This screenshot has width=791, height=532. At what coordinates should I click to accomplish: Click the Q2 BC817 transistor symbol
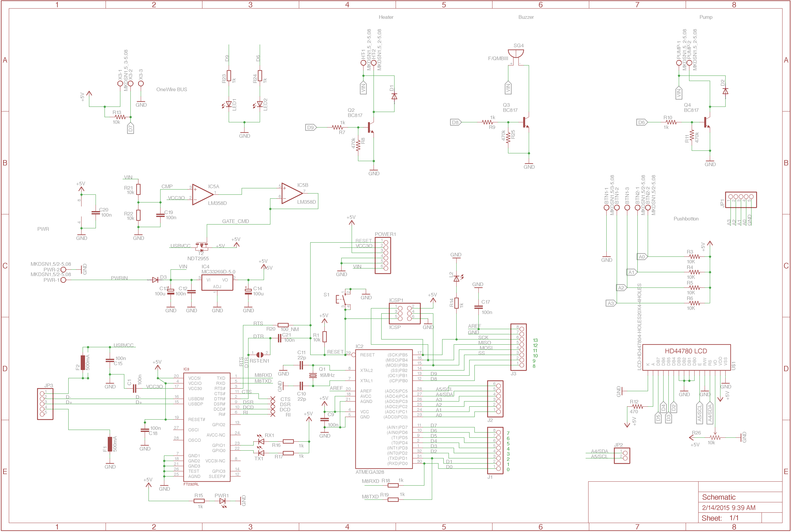tap(371, 128)
